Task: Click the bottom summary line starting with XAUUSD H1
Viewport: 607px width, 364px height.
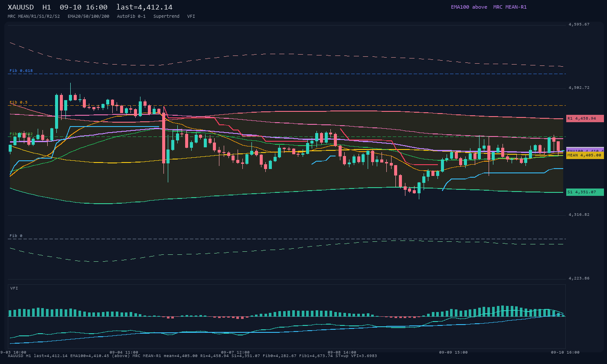Action: pyautogui.click(x=193, y=356)
